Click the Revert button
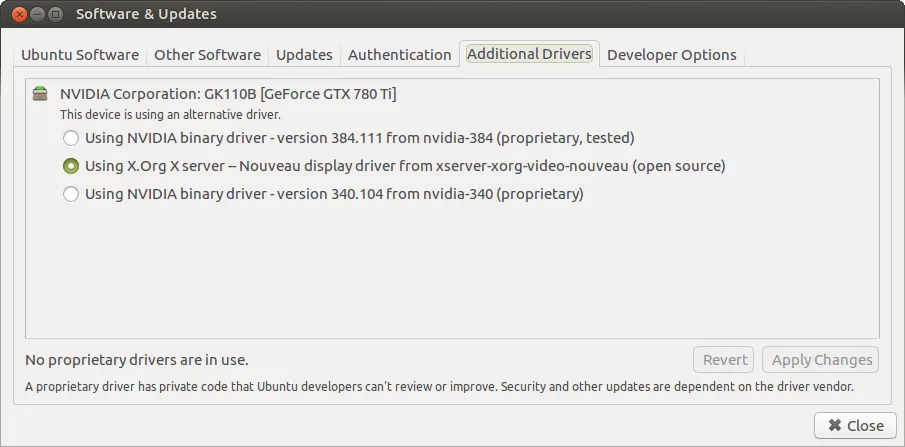905x447 pixels. click(x=725, y=360)
